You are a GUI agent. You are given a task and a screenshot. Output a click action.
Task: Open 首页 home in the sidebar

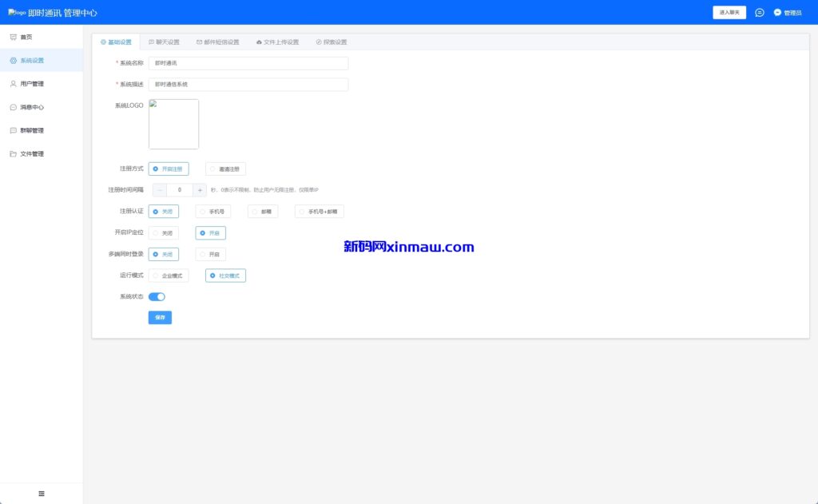pyautogui.click(x=26, y=38)
